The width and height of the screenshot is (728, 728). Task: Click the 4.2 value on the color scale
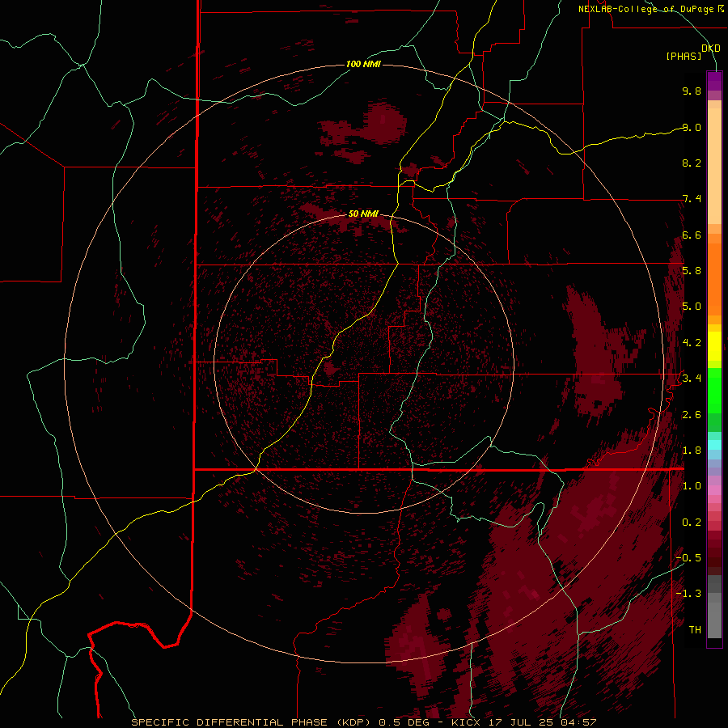(x=692, y=343)
